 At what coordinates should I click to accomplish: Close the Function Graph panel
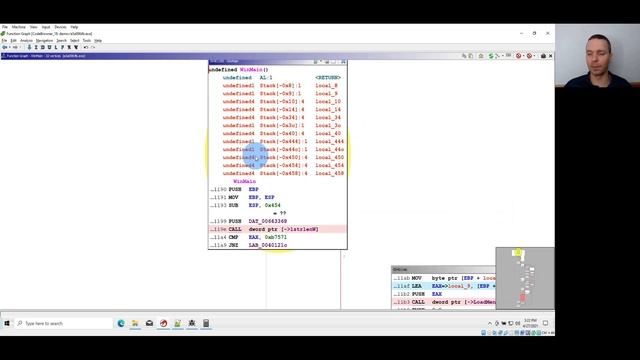(550, 56)
